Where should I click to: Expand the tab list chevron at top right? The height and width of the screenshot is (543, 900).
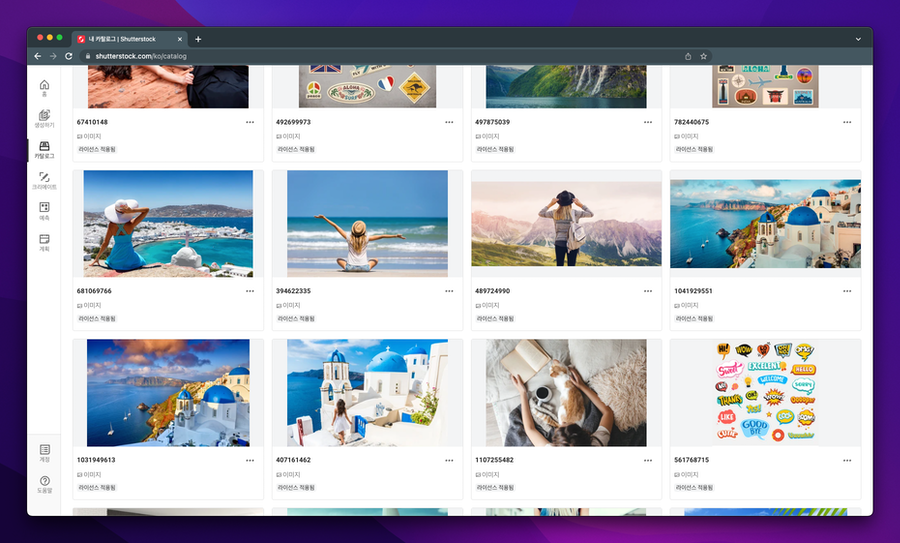coord(858,39)
